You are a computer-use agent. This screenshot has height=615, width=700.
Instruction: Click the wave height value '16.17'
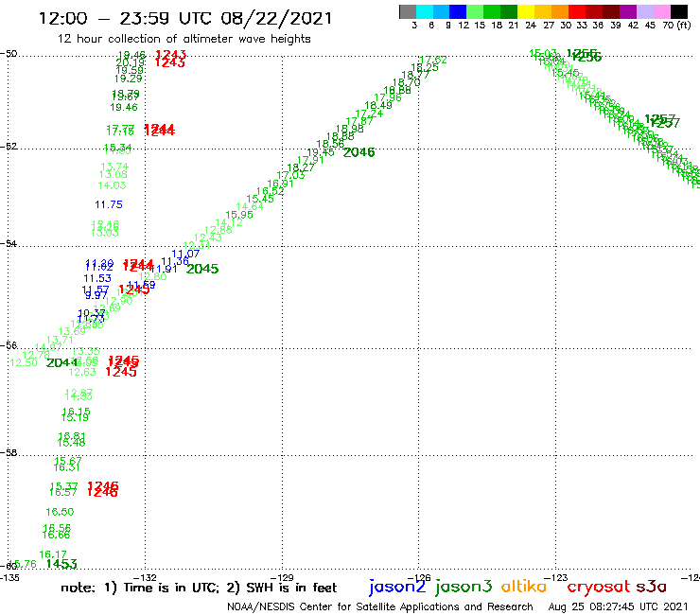click(x=53, y=554)
